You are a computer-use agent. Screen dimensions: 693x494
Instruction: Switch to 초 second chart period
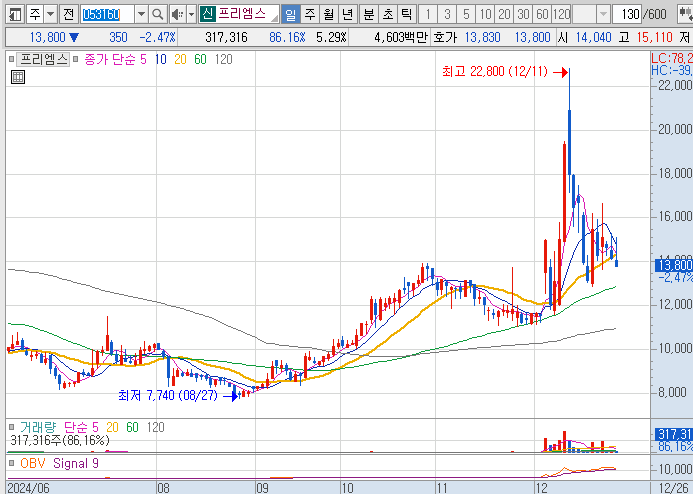(x=388, y=15)
